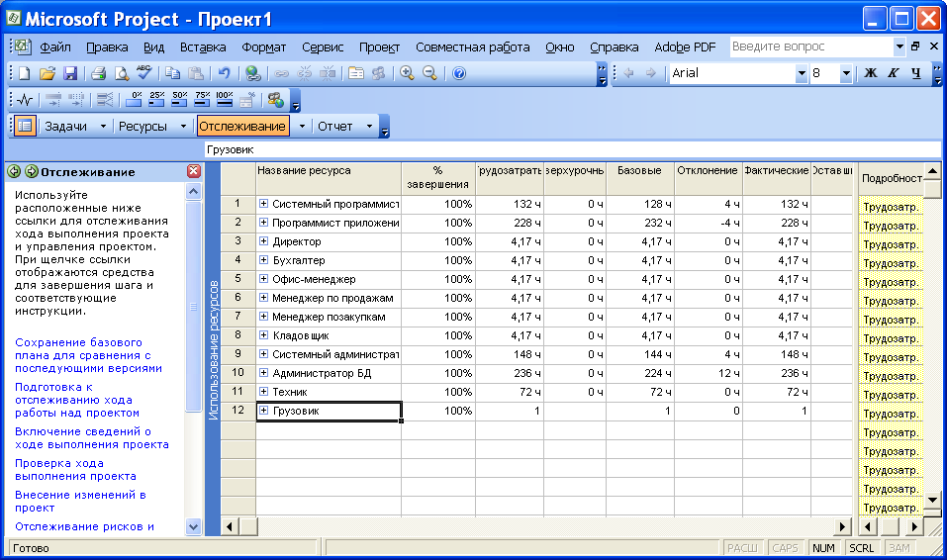947x560 pixels.
Task: Click vertical scrollbar down arrow at far right
Action: click(x=932, y=500)
